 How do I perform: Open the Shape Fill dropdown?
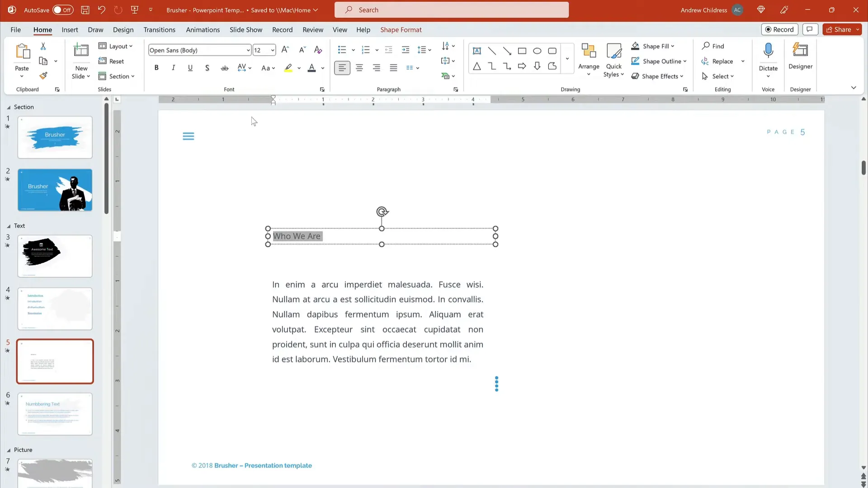pyautogui.click(x=653, y=46)
